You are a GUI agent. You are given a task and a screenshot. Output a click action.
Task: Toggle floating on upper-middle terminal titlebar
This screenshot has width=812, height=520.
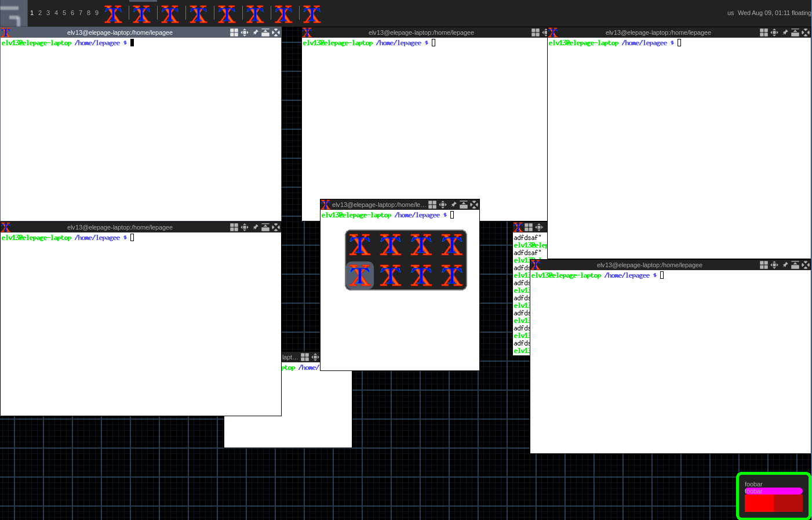(536, 32)
